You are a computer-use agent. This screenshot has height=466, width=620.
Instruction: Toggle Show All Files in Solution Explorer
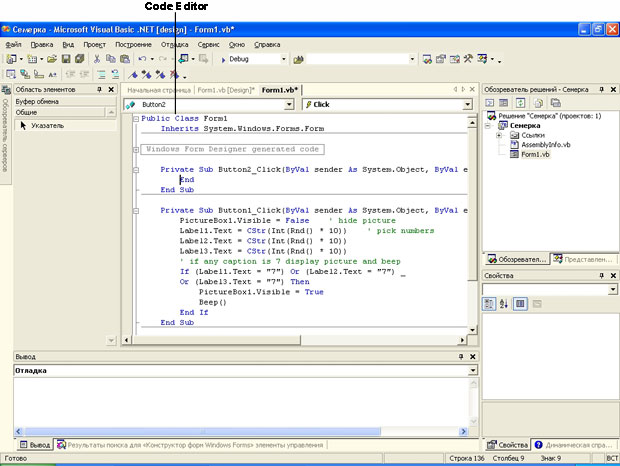click(x=538, y=103)
